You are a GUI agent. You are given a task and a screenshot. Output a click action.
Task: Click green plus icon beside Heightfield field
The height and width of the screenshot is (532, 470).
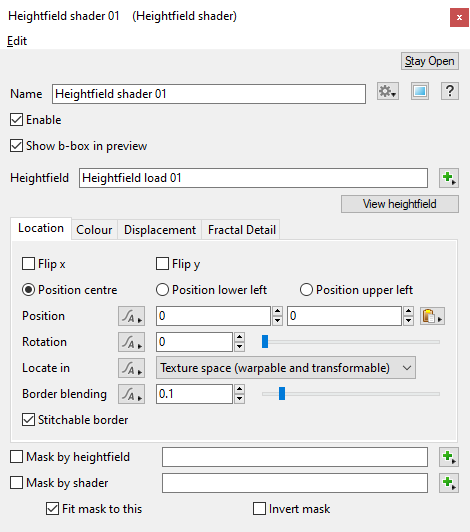coord(449,178)
